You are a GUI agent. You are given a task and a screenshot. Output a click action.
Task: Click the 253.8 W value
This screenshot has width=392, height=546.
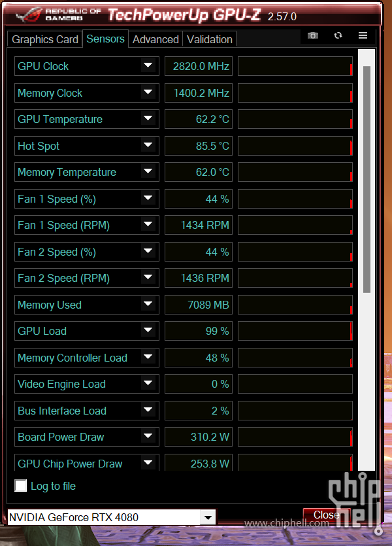[x=199, y=463]
